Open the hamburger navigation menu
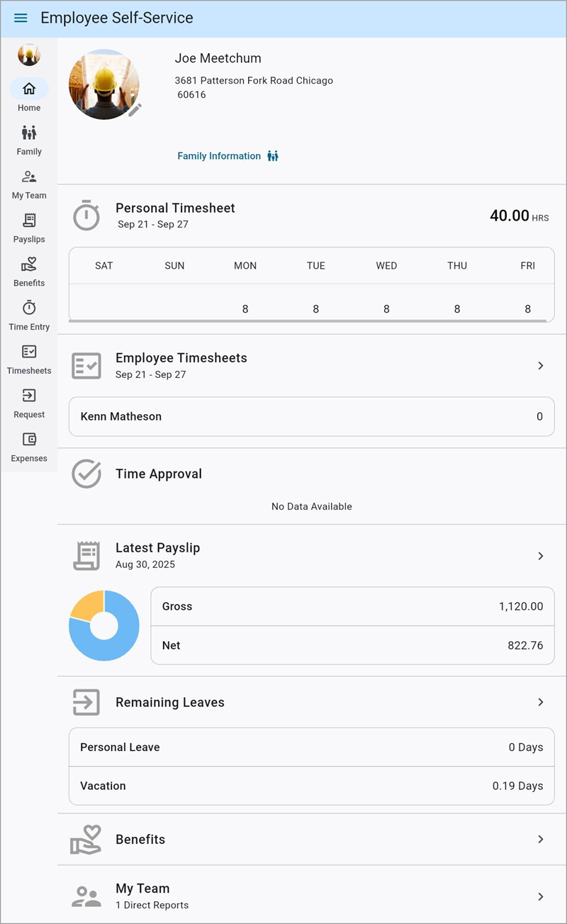Viewport: 567px width, 924px height. point(21,18)
